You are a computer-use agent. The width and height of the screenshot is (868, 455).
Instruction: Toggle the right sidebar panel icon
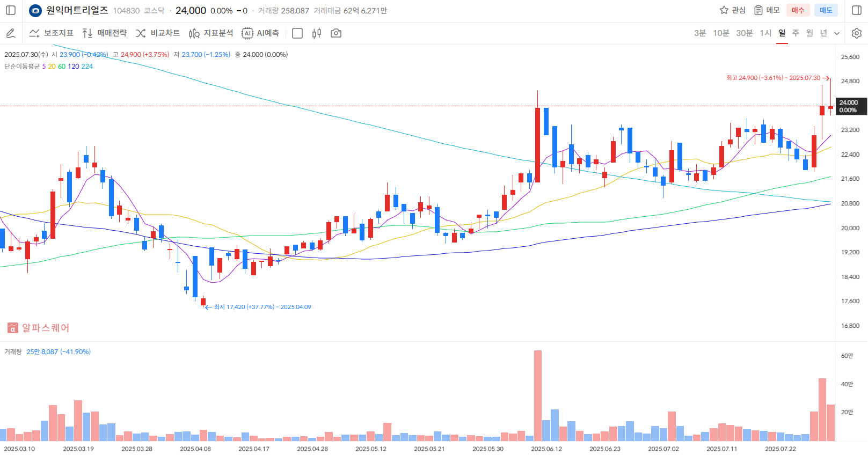coord(857,10)
